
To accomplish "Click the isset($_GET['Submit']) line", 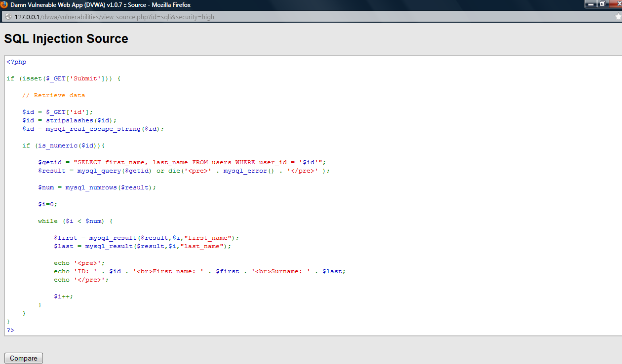I will (x=64, y=79).
